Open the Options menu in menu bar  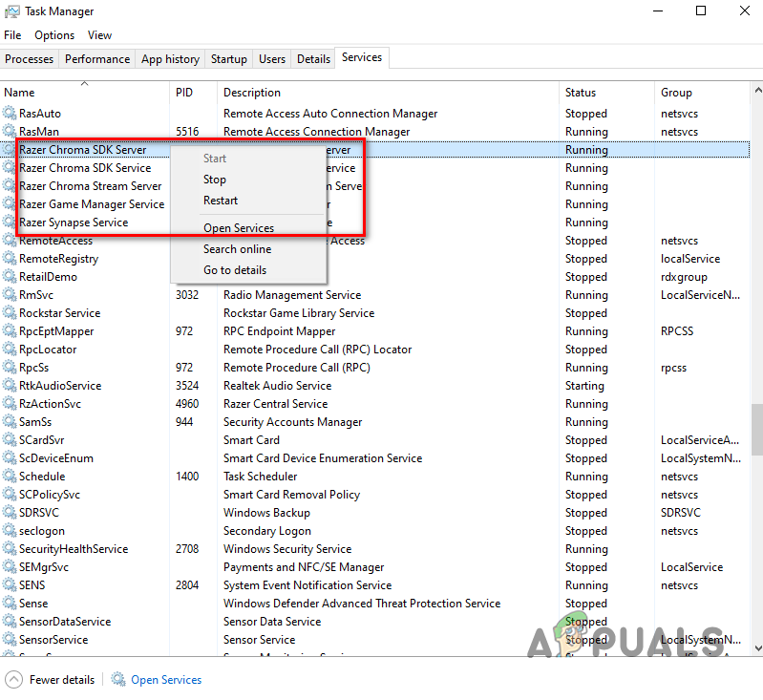point(54,35)
